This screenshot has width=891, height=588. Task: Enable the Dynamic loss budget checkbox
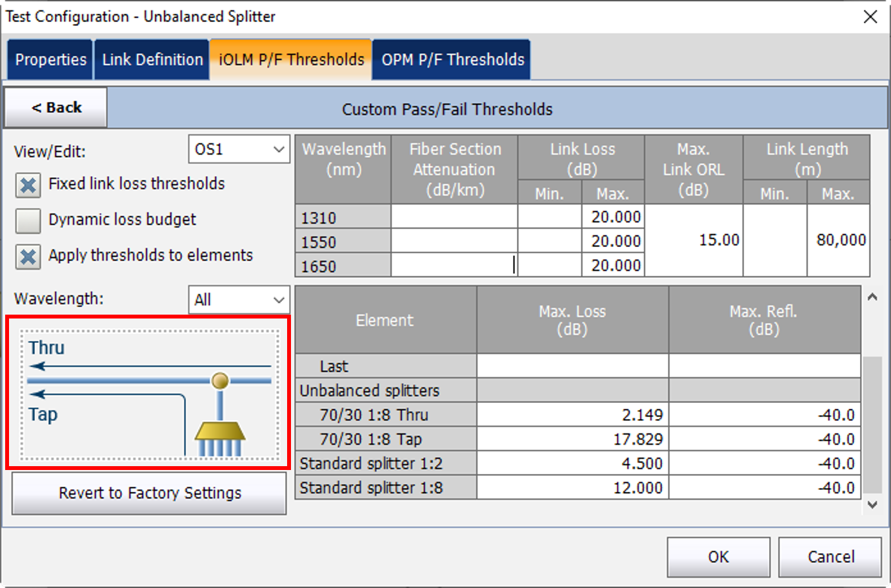coord(28,220)
